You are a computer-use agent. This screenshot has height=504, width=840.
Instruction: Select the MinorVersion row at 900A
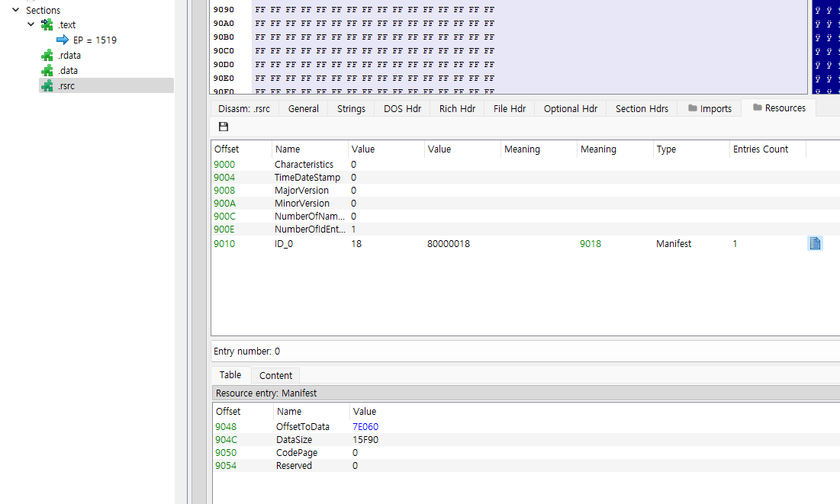coord(525,203)
